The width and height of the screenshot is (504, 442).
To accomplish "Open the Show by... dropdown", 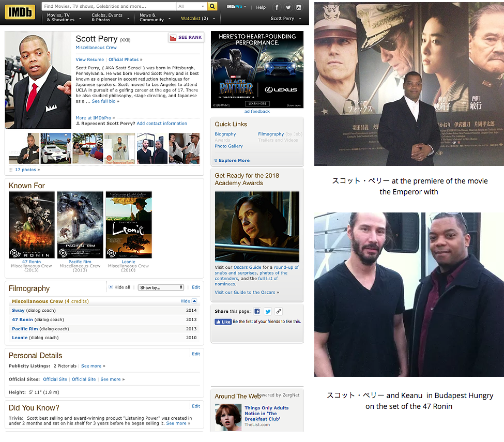I will 161,287.
